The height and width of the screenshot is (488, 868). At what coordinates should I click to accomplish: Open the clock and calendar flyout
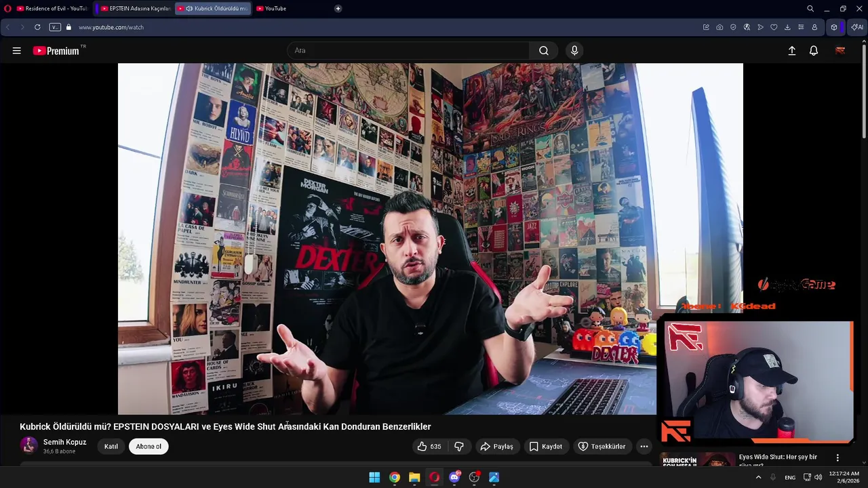pos(844,477)
